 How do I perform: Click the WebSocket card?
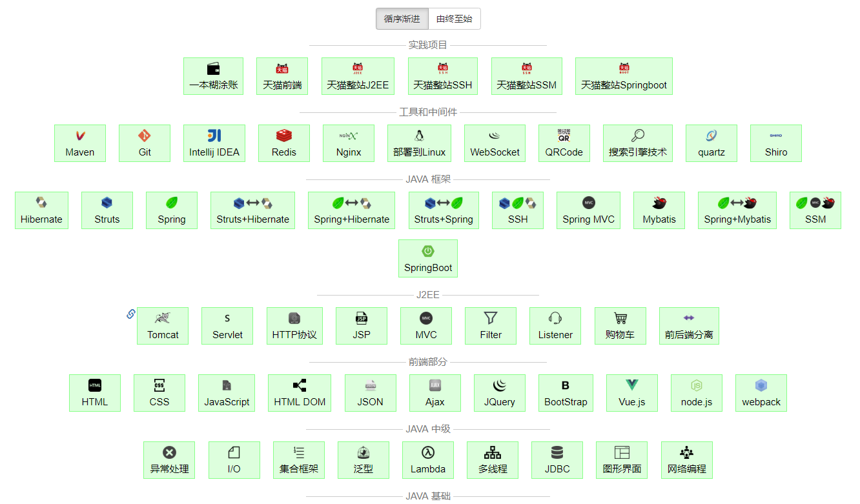(495, 143)
